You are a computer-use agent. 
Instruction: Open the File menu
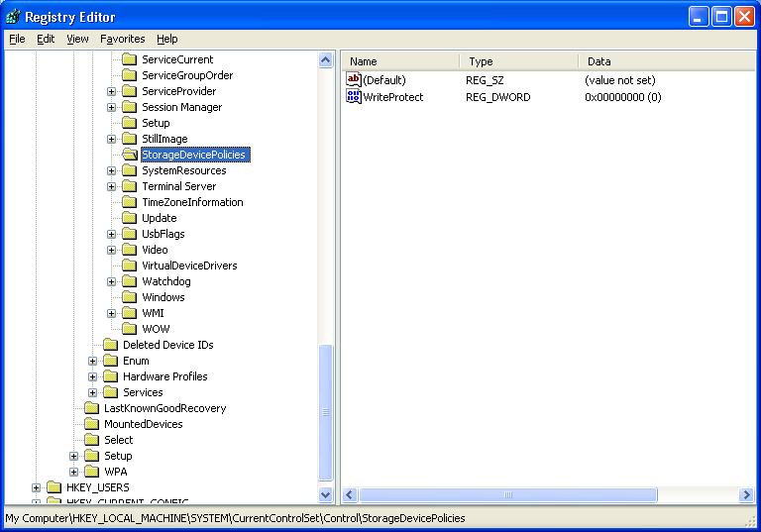[x=17, y=39]
